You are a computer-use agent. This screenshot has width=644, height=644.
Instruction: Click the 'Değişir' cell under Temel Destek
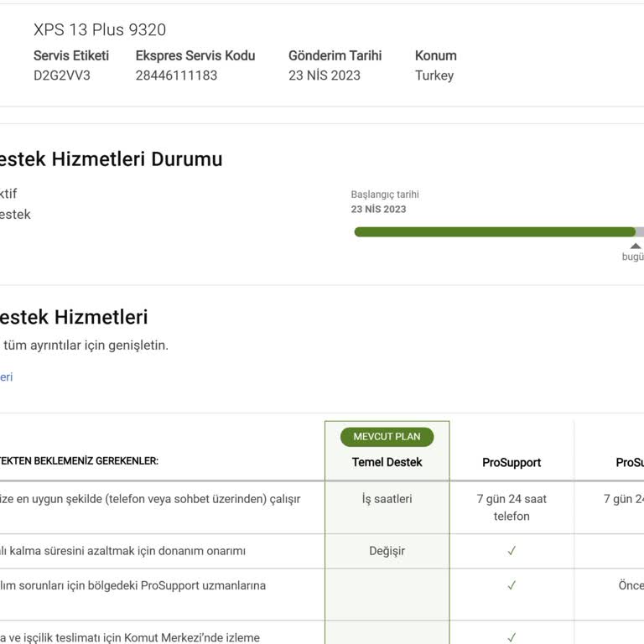pos(387,551)
